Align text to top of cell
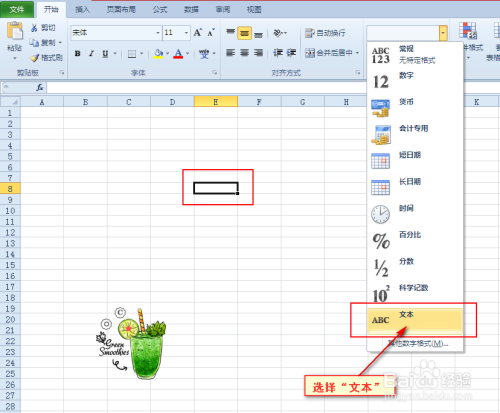Screen dimensions: 500x413 point(231,33)
